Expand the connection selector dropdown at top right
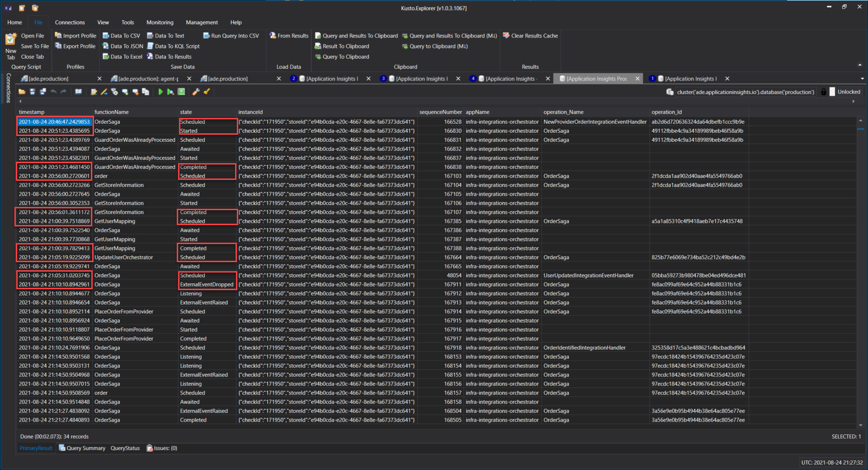The image size is (868, 470). tap(863, 78)
